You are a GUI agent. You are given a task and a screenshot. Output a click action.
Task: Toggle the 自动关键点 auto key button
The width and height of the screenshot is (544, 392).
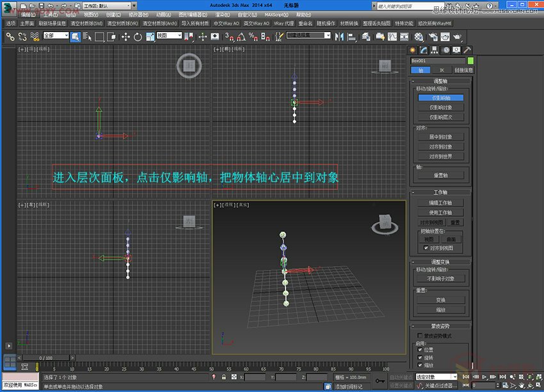click(x=399, y=375)
